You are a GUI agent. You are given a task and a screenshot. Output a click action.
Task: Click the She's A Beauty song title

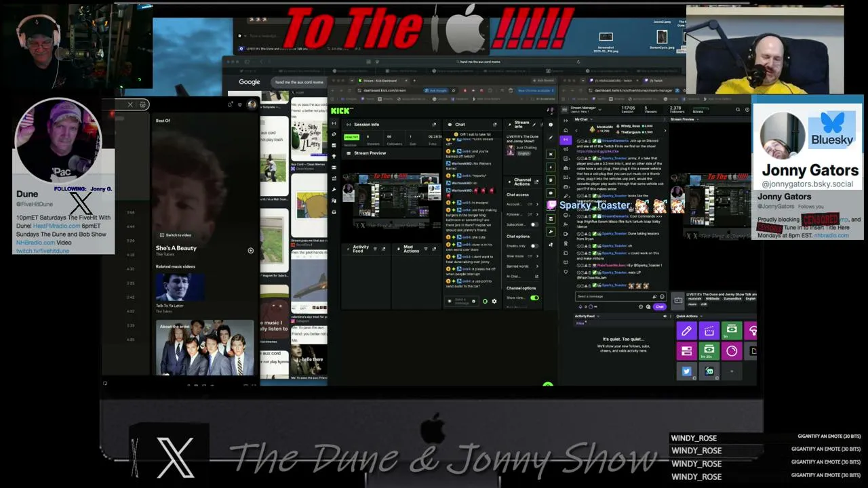pos(176,248)
